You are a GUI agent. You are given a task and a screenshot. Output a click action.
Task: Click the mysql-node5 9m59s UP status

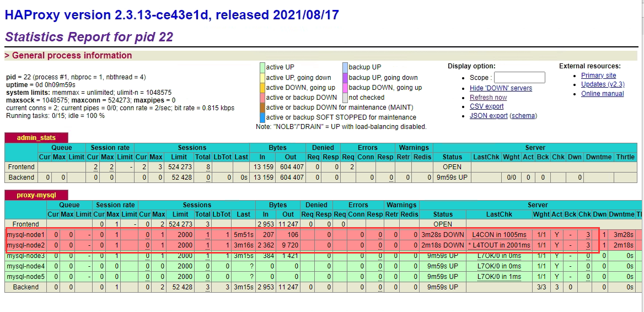[x=443, y=276]
